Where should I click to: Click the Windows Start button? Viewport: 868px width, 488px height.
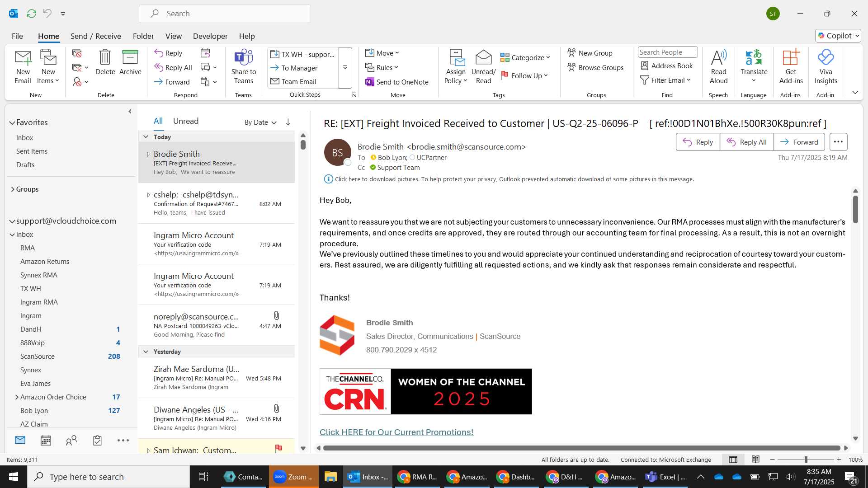click(14, 477)
